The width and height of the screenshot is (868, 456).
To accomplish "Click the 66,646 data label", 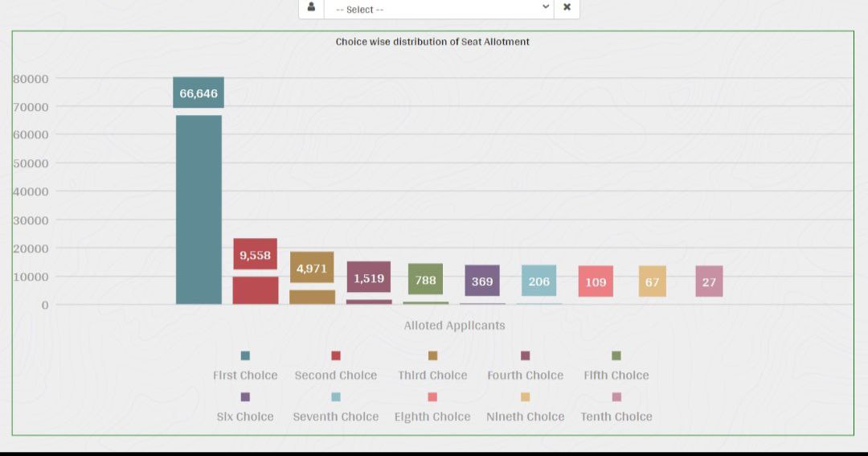I will 199,93.
